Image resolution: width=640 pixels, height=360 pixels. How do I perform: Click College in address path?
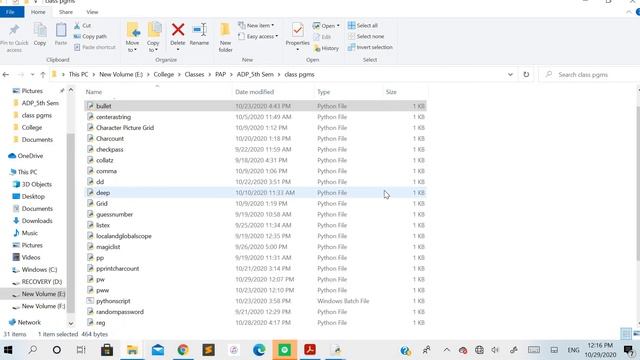(164, 75)
